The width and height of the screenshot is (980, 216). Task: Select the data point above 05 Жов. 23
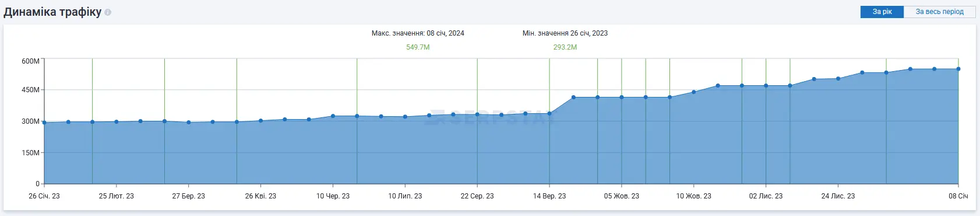coord(622,97)
